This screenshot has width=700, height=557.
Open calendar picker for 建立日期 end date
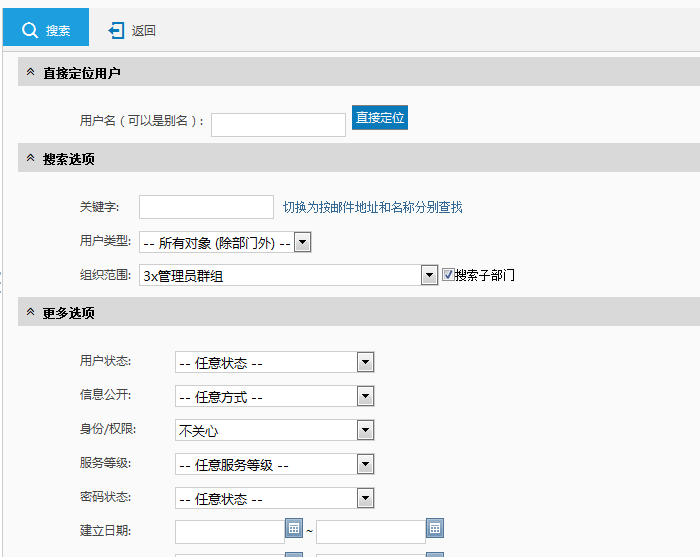[x=435, y=528]
